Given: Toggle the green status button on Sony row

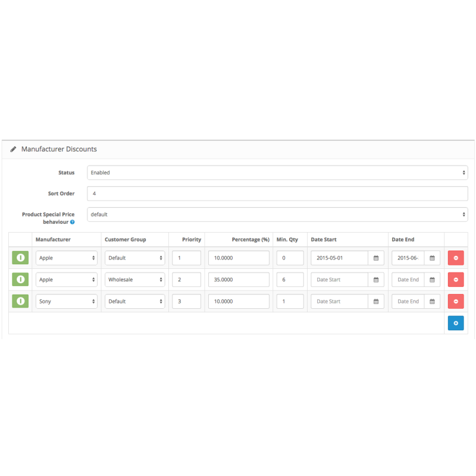Looking at the screenshot, I should click(20, 302).
